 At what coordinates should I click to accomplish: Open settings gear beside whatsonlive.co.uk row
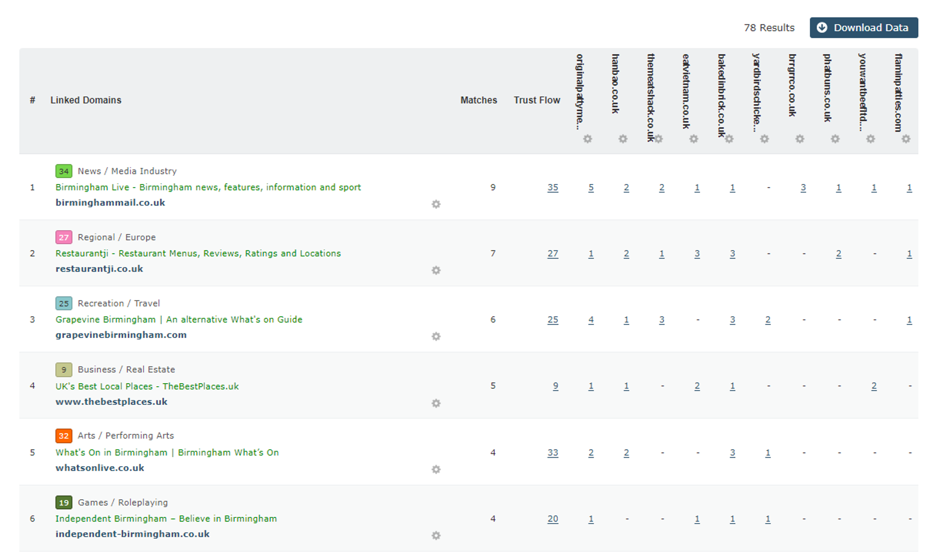tap(436, 470)
